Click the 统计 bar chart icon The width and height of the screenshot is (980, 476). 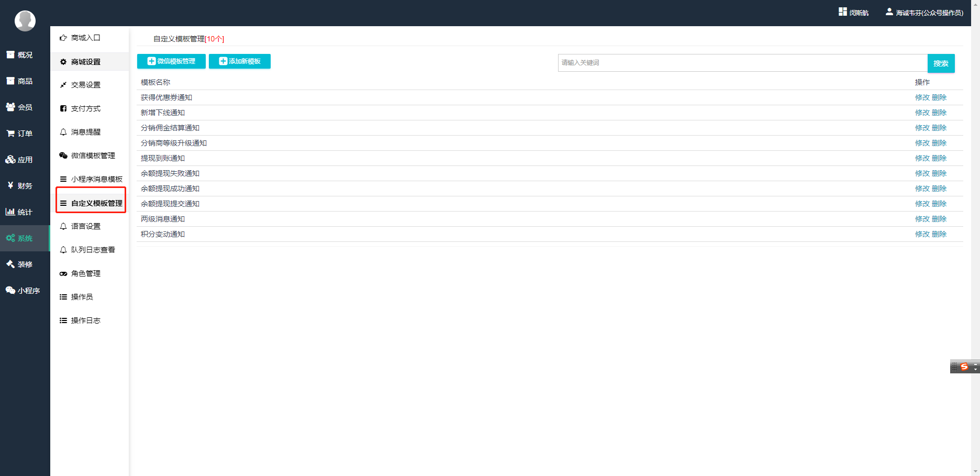coord(10,212)
